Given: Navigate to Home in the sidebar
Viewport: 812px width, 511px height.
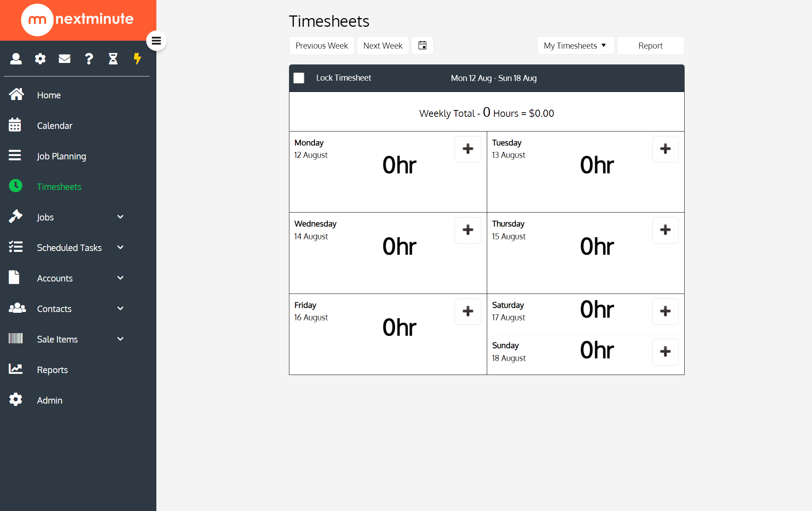Looking at the screenshot, I should [x=49, y=95].
